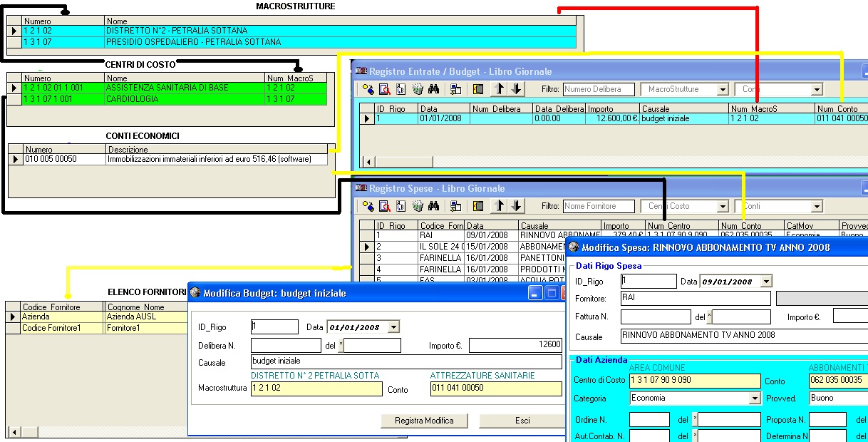Click the yellow panel icon in Registro Spese toolbar
Screen dimensions: 868x442
tap(478, 206)
